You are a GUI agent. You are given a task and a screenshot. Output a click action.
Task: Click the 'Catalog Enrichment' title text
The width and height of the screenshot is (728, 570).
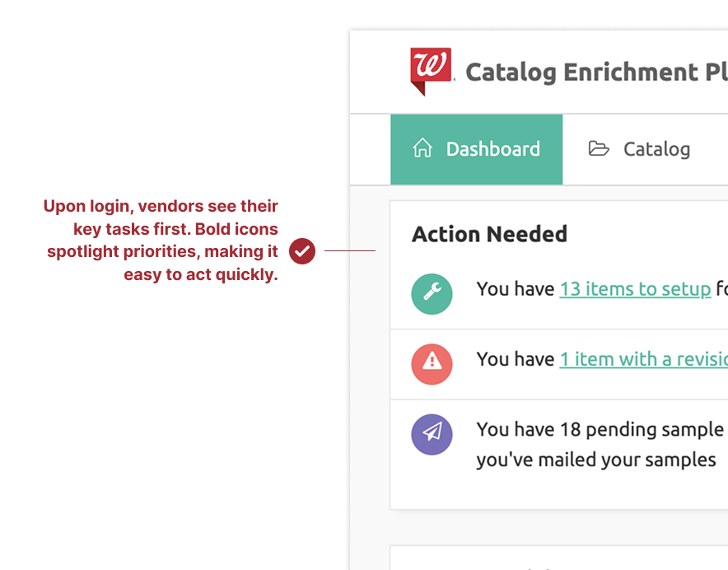[x=593, y=72]
